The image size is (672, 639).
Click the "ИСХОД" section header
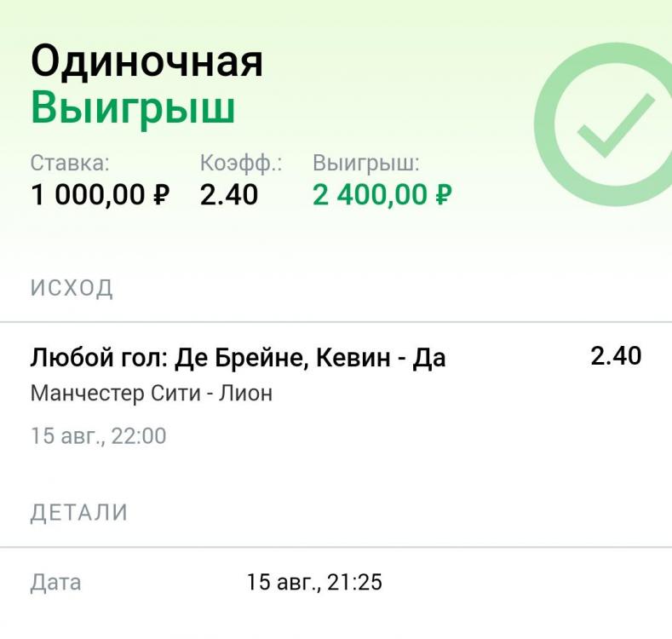pyautogui.click(x=72, y=288)
